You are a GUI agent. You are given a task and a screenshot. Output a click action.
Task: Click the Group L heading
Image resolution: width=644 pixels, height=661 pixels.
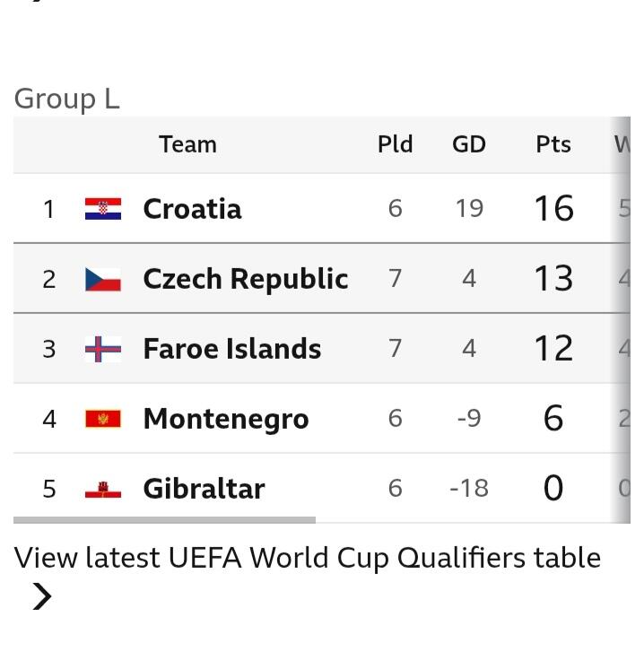click(66, 99)
